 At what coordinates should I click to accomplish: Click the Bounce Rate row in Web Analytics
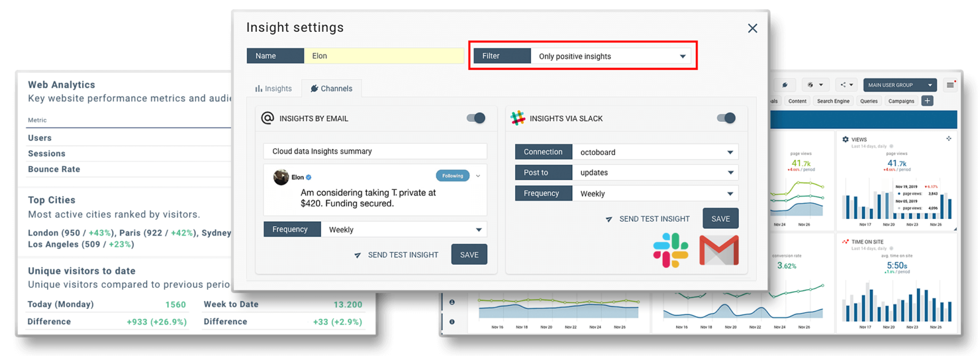coord(129,169)
